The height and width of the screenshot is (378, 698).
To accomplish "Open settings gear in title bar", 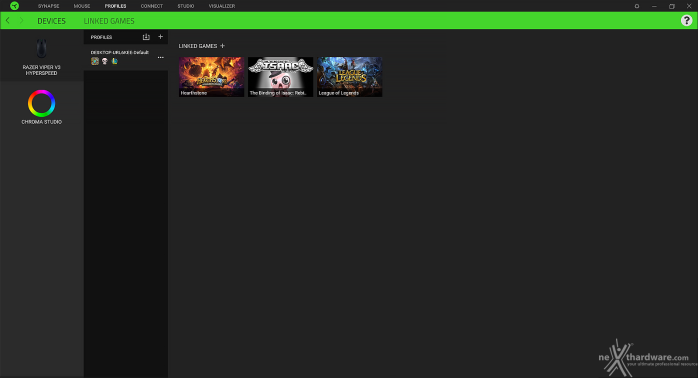I will (x=637, y=6).
